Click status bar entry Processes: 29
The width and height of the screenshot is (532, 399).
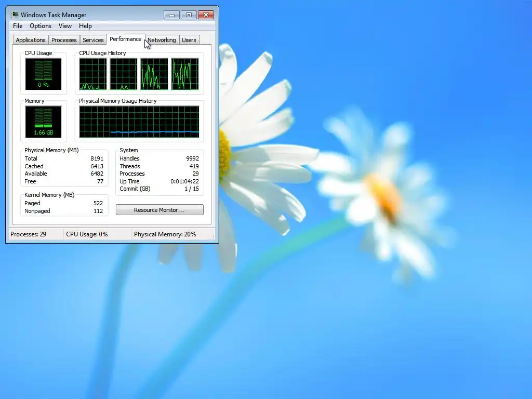click(x=28, y=234)
